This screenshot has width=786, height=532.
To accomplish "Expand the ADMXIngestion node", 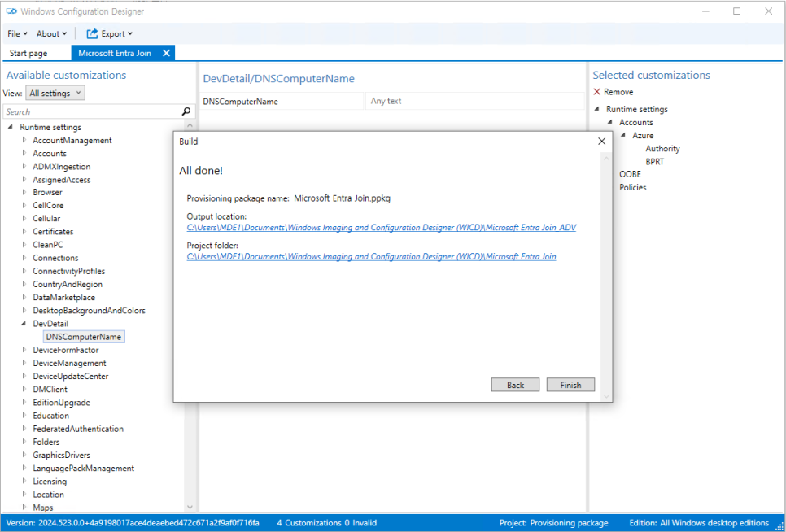I will click(24, 166).
